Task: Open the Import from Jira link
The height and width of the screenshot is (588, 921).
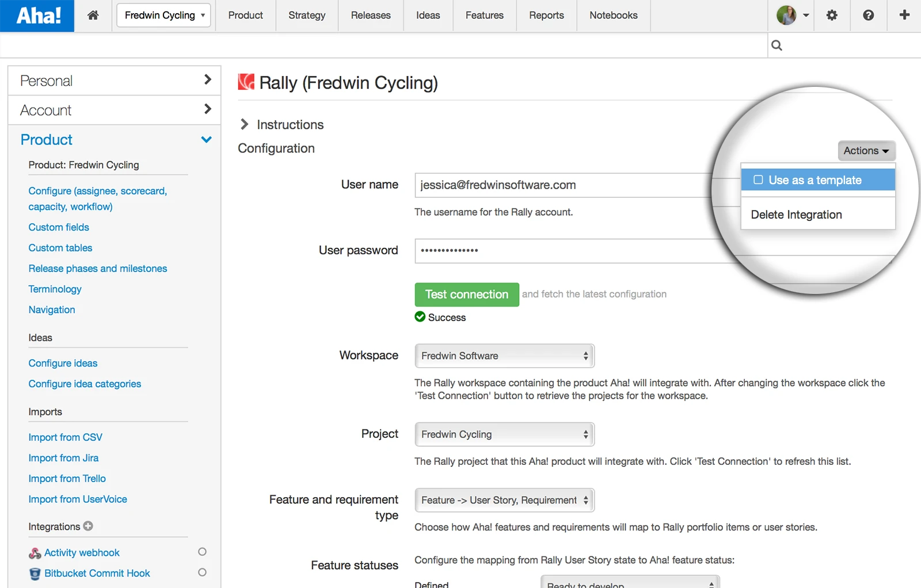Action: (x=63, y=458)
